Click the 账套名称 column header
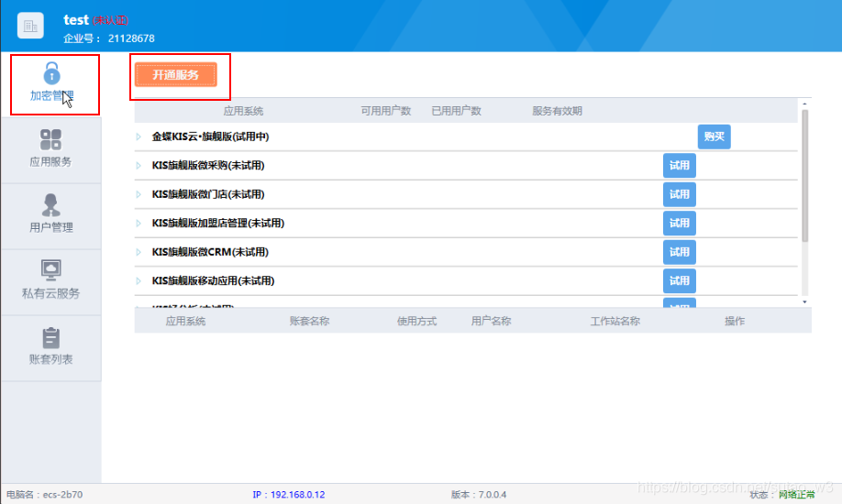The height and width of the screenshot is (504, 842). click(x=309, y=321)
